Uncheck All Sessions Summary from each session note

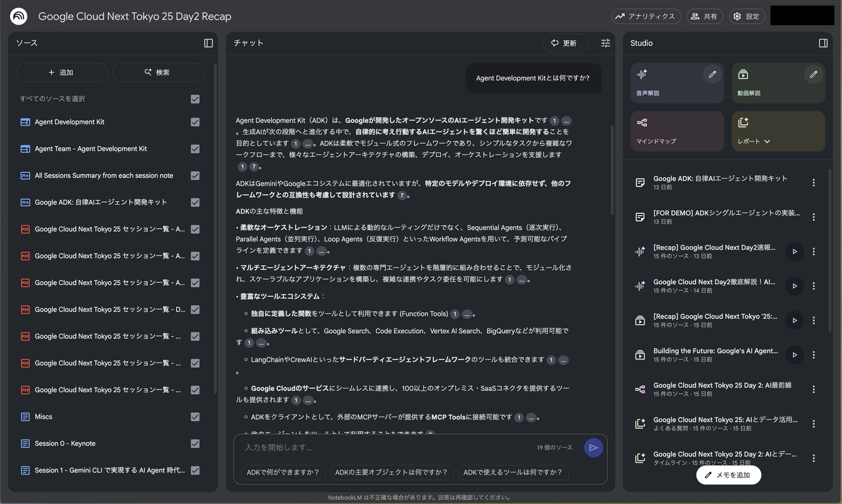(x=195, y=175)
